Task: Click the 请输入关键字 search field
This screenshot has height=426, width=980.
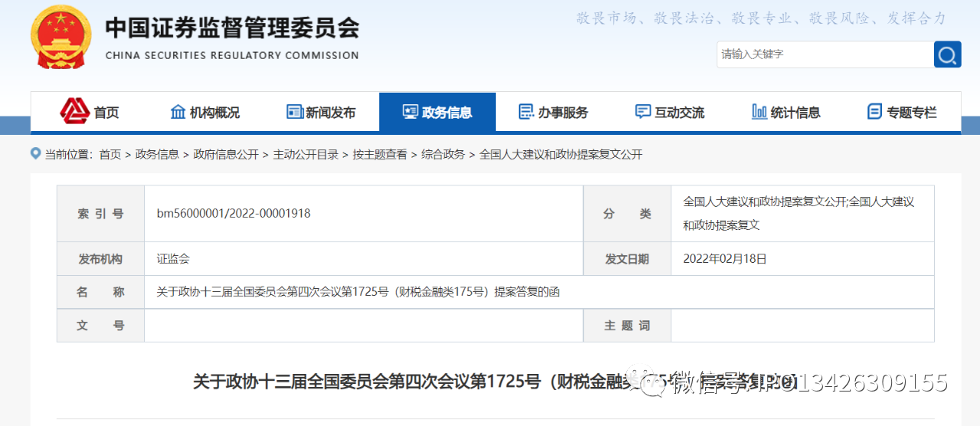Action: coord(825,54)
